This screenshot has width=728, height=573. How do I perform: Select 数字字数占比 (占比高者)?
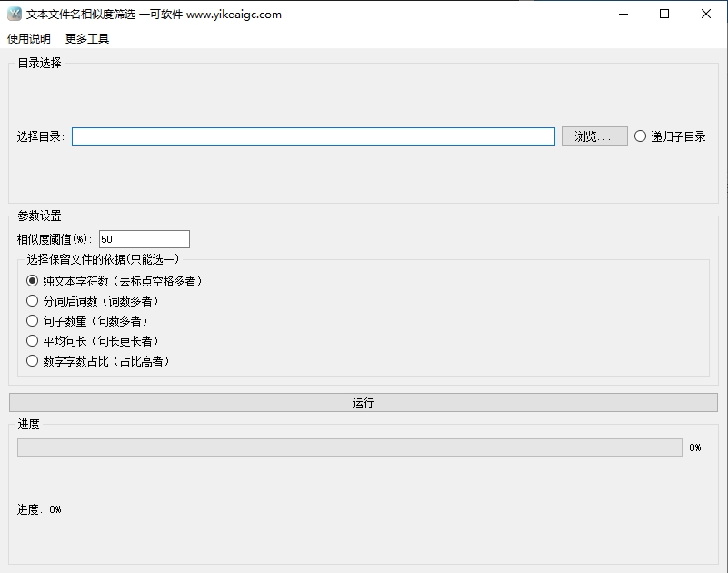click(x=33, y=361)
